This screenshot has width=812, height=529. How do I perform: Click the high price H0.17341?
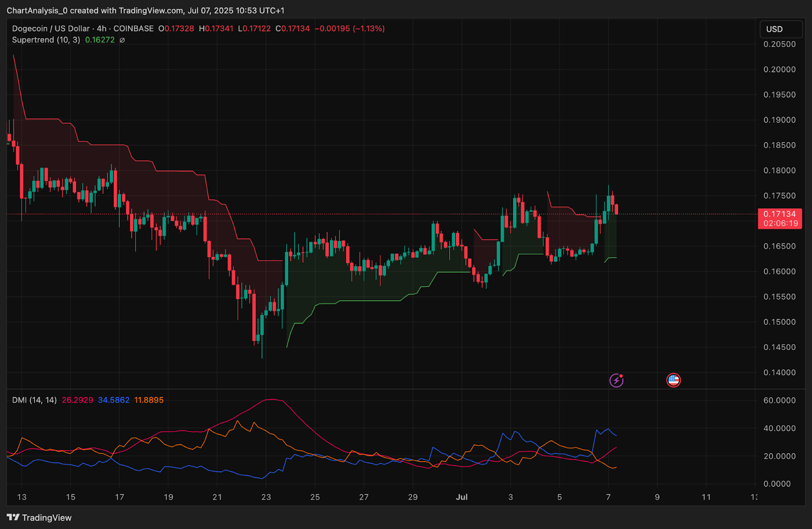pos(216,28)
